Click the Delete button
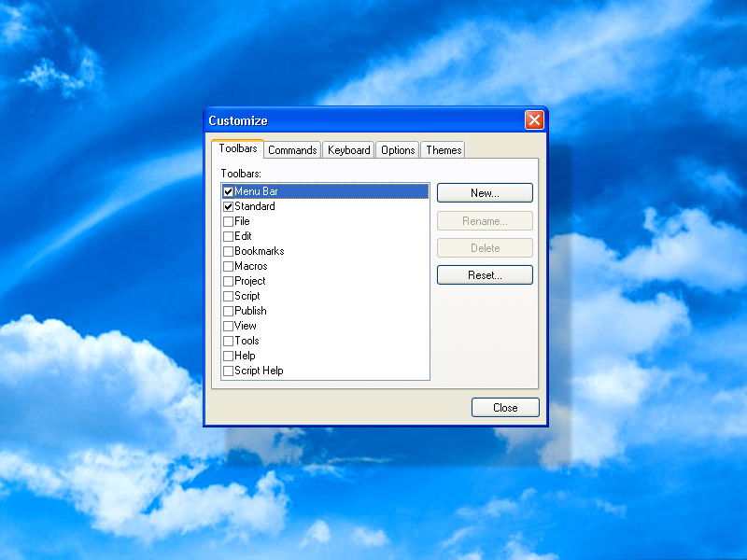 (x=485, y=248)
